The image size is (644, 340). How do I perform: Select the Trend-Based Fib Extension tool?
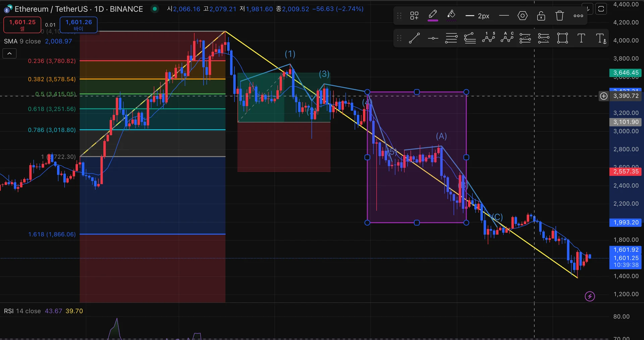pos(470,38)
